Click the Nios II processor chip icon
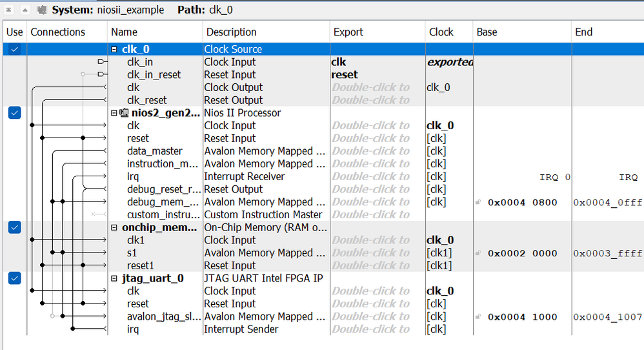This screenshot has height=350, width=644. 124,112
